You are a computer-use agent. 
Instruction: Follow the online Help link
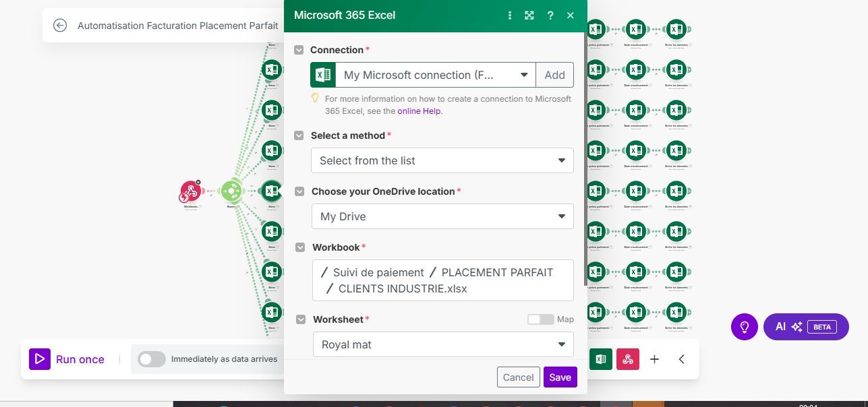(x=419, y=111)
